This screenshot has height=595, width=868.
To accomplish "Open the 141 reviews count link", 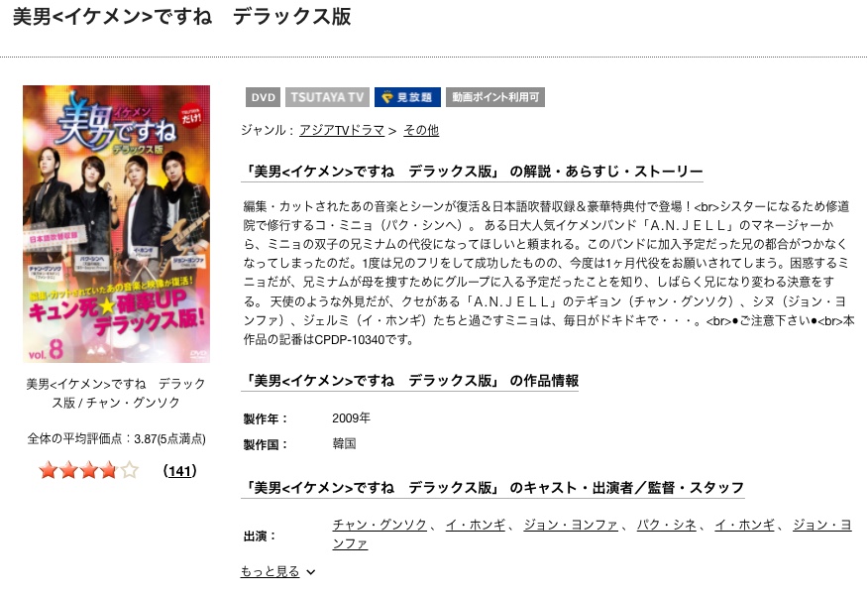I will coord(180,471).
